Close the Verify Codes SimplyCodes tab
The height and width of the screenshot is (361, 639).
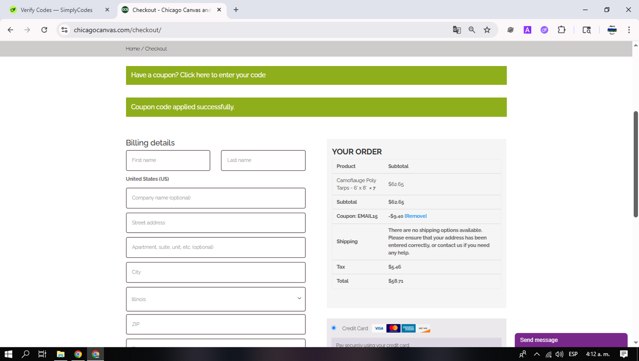[107, 10]
